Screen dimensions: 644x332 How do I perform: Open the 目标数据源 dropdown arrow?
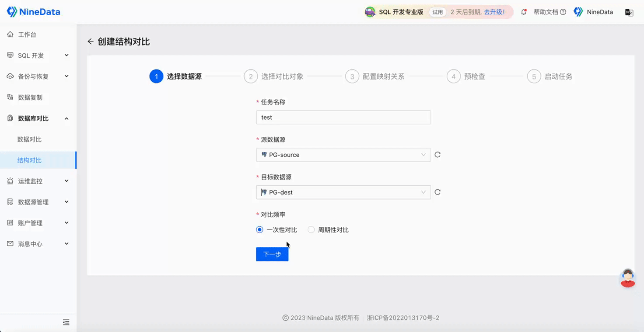[x=423, y=192]
